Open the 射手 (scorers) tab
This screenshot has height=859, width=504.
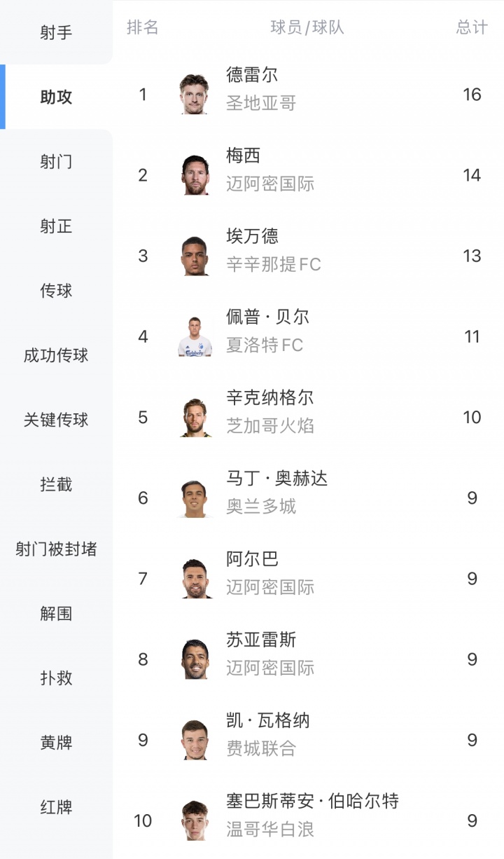tap(56, 33)
